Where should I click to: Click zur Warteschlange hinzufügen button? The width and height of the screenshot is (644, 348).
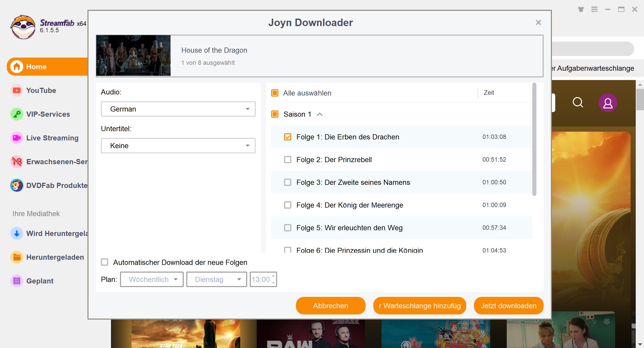point(420,306)
